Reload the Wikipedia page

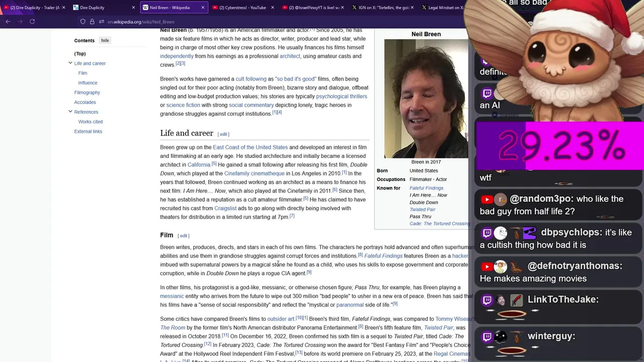coord(32,22)
